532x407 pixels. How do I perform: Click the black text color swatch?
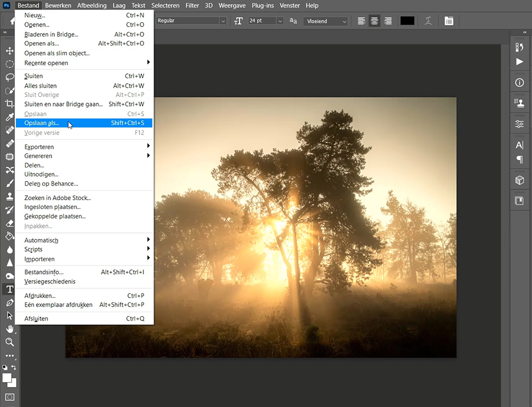click(x=407, y=21)
